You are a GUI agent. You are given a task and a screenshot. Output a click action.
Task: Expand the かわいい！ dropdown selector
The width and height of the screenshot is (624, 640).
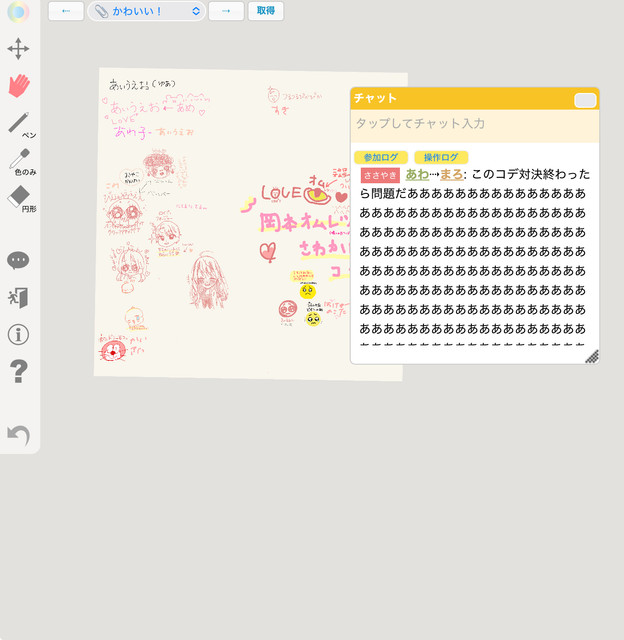[147, 11]
